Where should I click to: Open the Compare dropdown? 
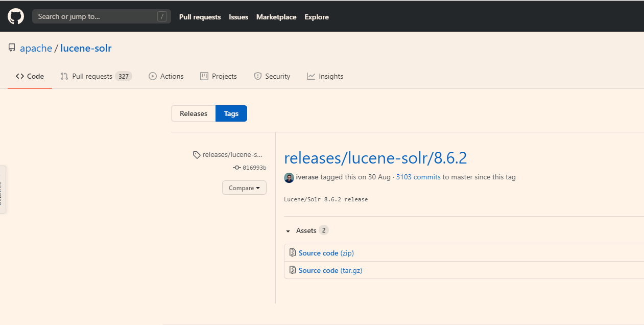244,188
